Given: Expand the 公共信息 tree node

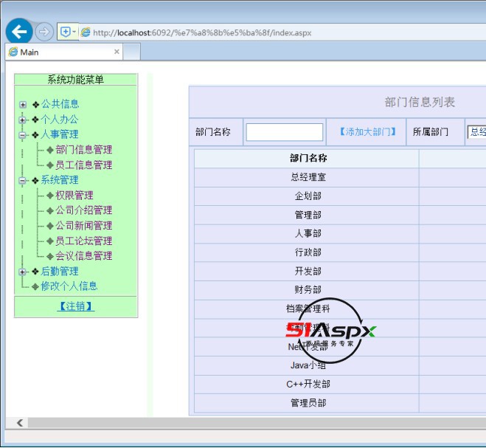Looking at the screenshot, I should [x=23, y=105].
